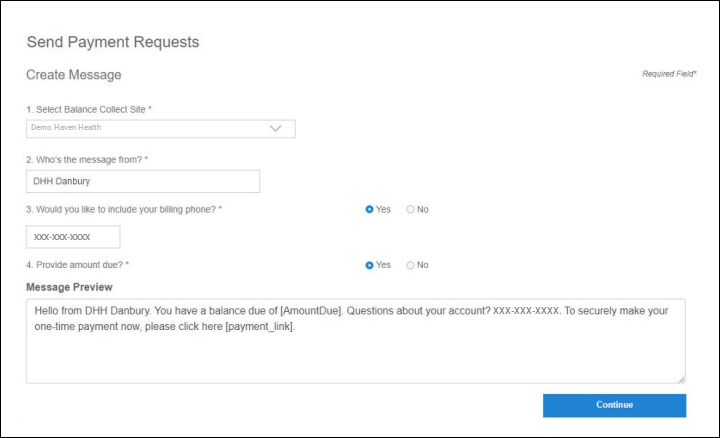Click the include your billing phone question
The width and height of the screenshot is (720, 438).
(123, 209)
